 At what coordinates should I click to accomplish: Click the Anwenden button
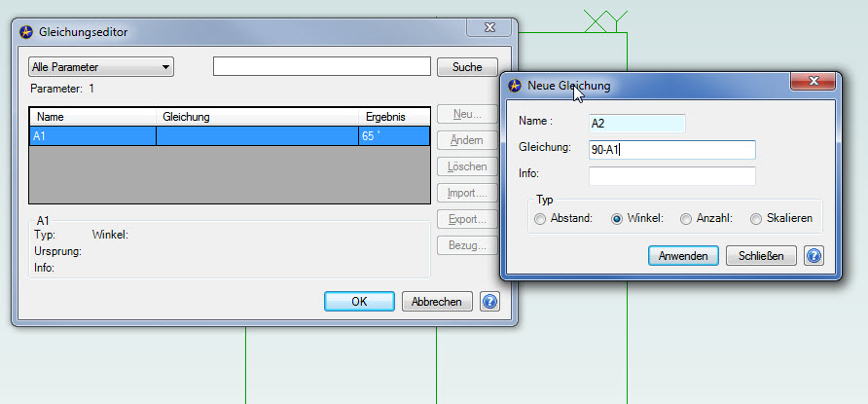[x=683, y=256]
